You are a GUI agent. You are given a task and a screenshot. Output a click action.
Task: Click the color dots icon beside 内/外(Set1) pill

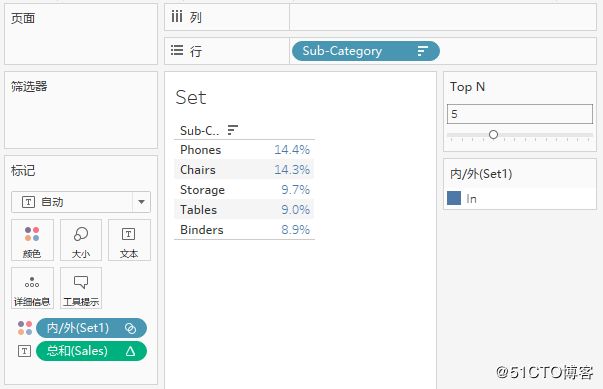[x=25, y=328]
